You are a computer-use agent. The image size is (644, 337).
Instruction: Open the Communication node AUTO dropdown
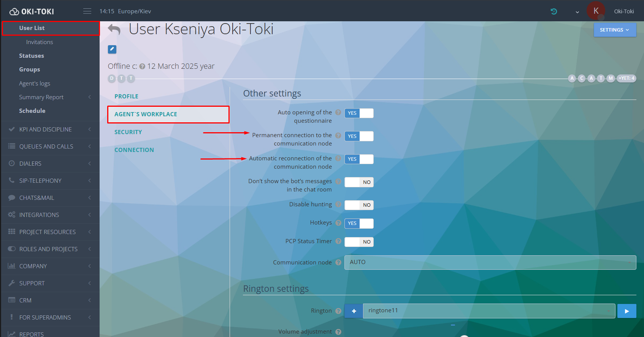tap(490, 263)
